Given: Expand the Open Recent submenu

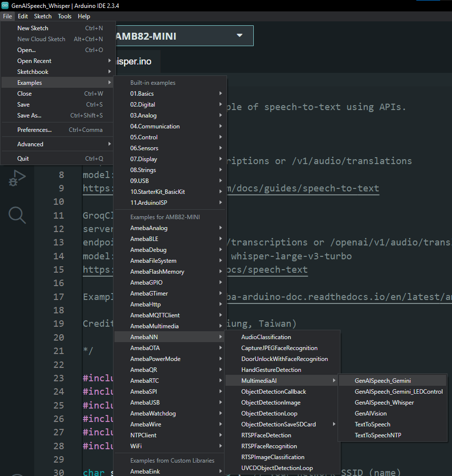Looking at the screenshot, I should point(57,61).
